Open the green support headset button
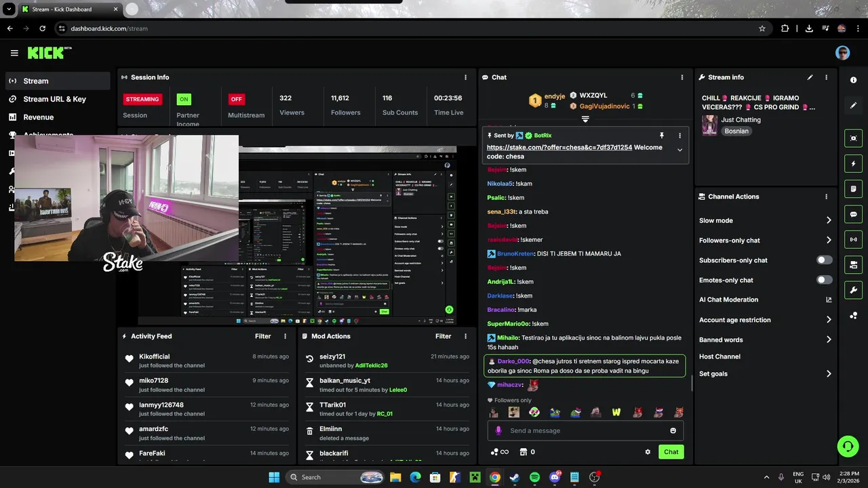The width and height of the screenshot is (868, 488). click(x=848, y=446)
